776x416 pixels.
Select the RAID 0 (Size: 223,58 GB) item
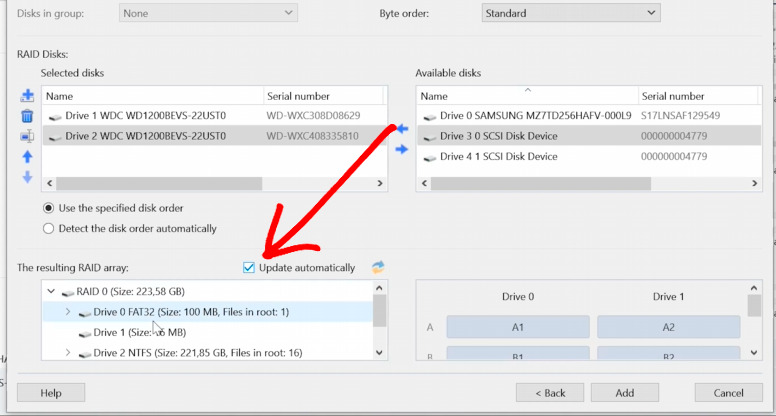pos(130,291)
